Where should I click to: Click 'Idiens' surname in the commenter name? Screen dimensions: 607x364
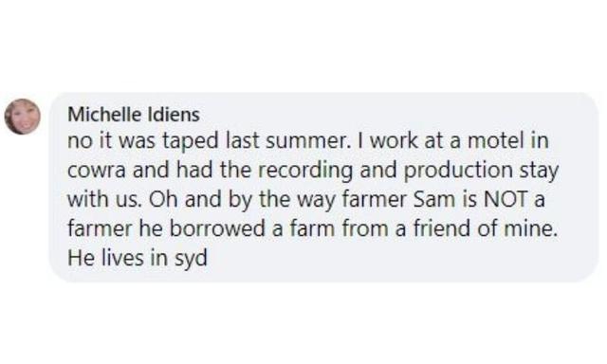click(175, 115)
